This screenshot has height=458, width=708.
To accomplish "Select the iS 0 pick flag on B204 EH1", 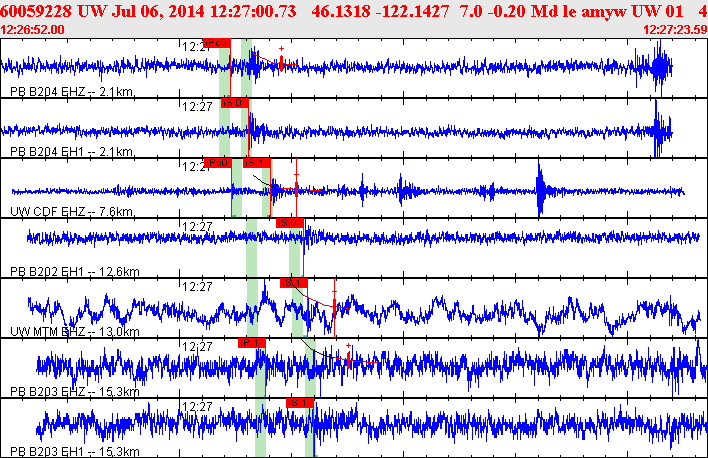I will [235, 103].
